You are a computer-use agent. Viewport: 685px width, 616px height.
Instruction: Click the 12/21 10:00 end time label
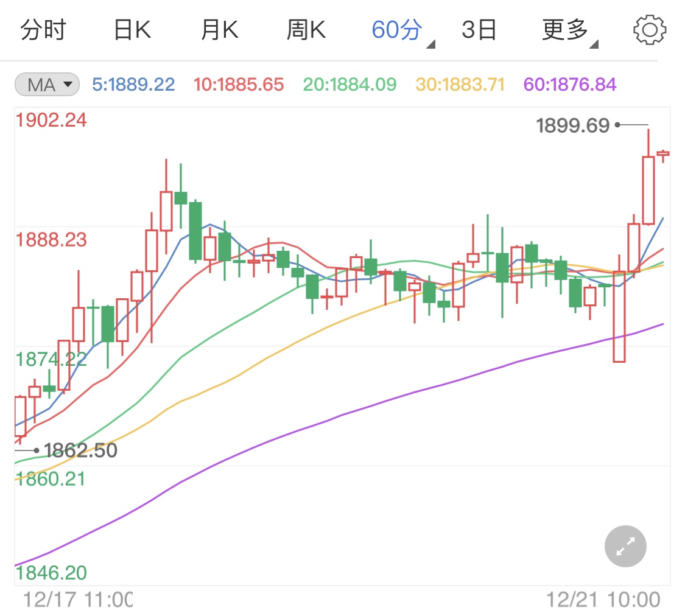(x=603, y=600)
